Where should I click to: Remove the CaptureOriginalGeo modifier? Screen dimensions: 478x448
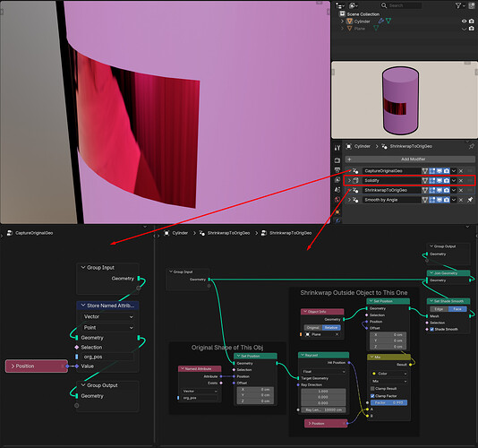(461, 170)
